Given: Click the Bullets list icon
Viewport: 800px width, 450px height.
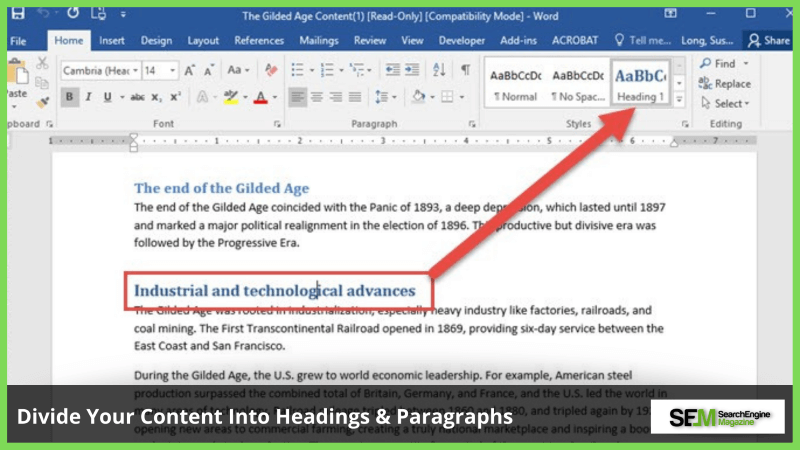Looking at the screenshot, I should coord(297,70).
